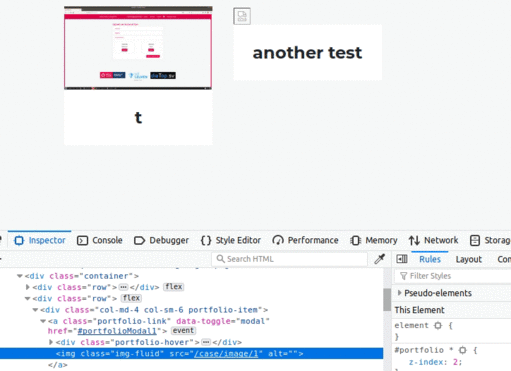Click the z-index value 2

pos(455,362)
